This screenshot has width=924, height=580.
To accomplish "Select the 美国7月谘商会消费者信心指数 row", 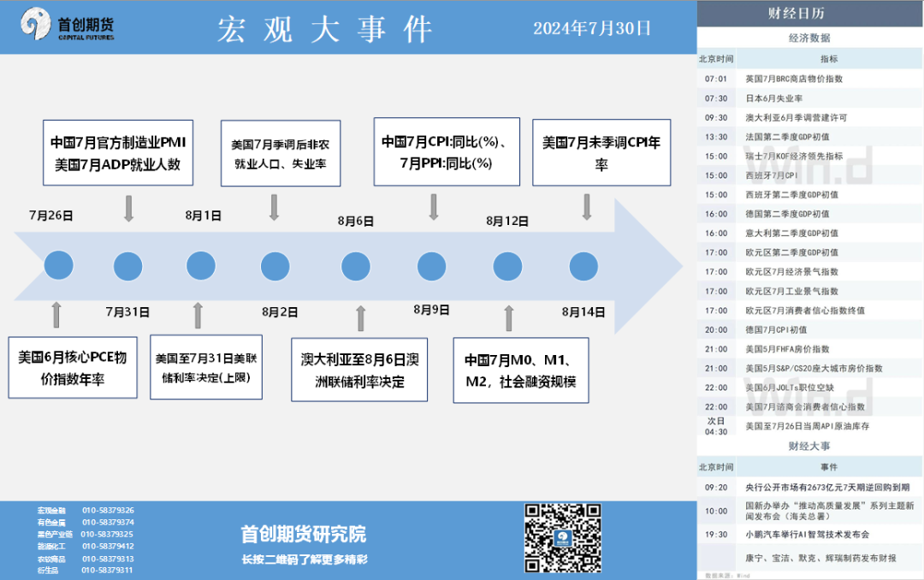I will [x=809, y=407].
